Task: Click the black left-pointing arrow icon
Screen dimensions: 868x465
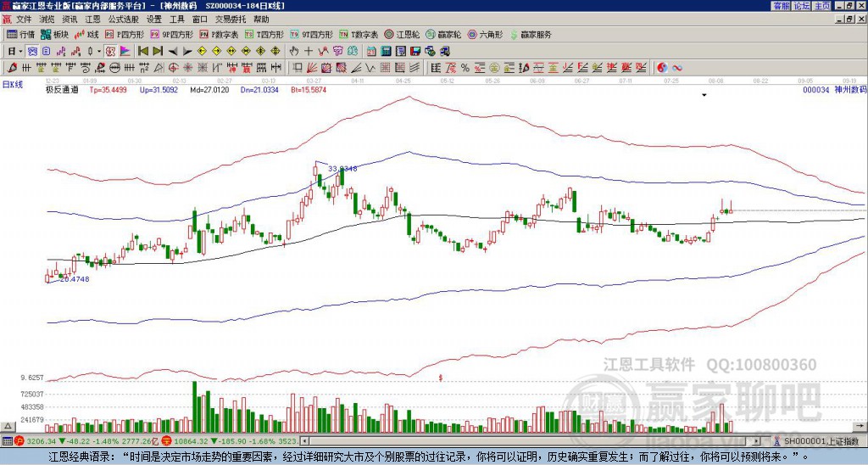Action: (x=173, y=52)
